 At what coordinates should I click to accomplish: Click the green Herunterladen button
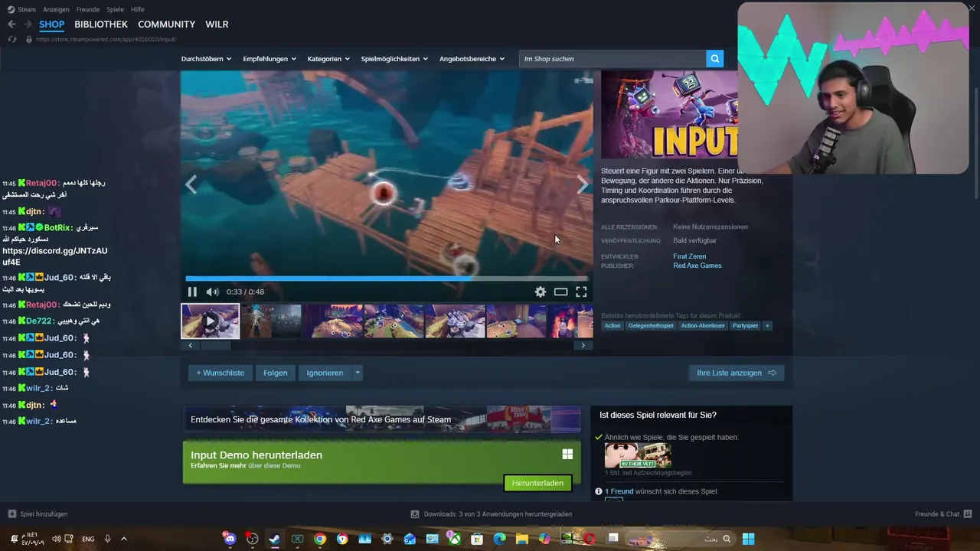[537, 483]
